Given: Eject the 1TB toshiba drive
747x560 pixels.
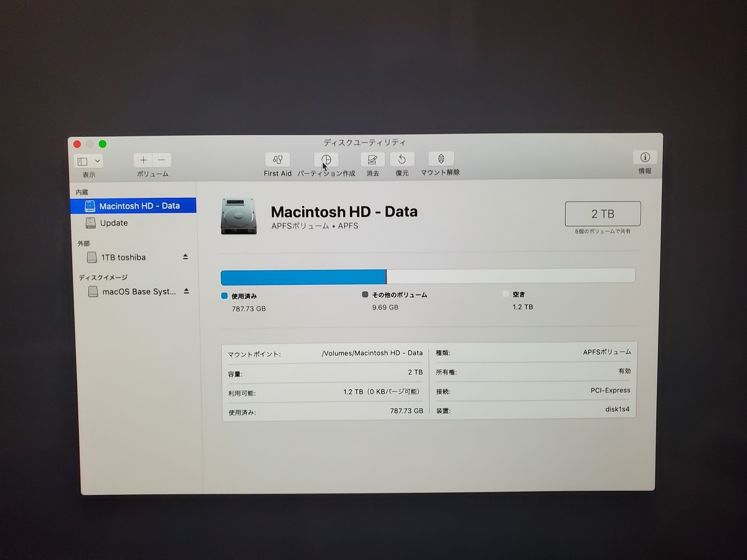Looking at the screenshot, I should click(x=186, y=256).
